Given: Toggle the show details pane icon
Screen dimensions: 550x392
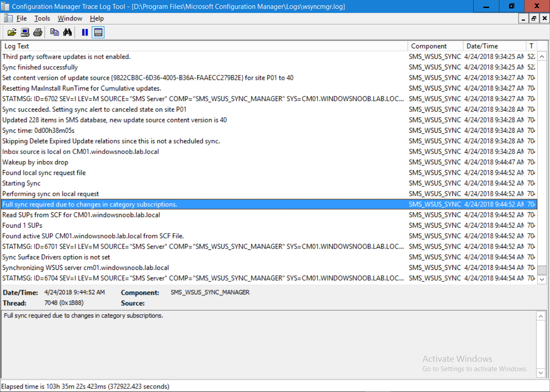Looking at the screenshot, I should (98, 32).
